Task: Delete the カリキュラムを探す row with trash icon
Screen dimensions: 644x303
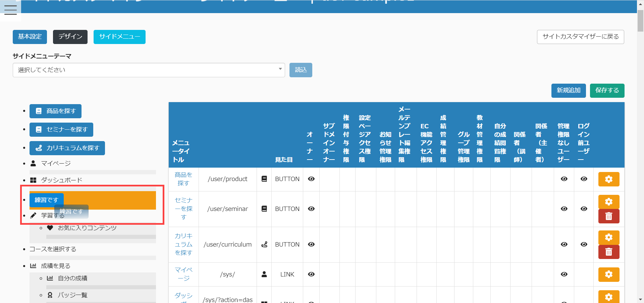Action: pos(608,252)
